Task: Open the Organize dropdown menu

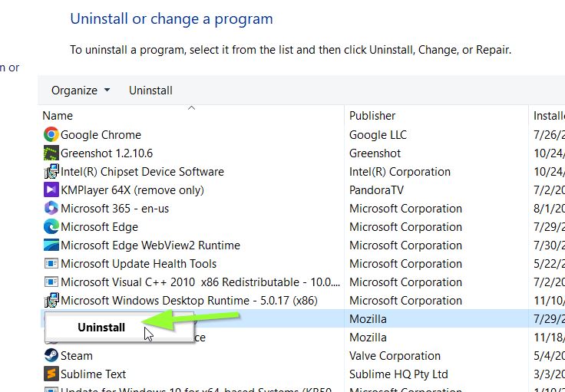Action: [x=81, y=91]
